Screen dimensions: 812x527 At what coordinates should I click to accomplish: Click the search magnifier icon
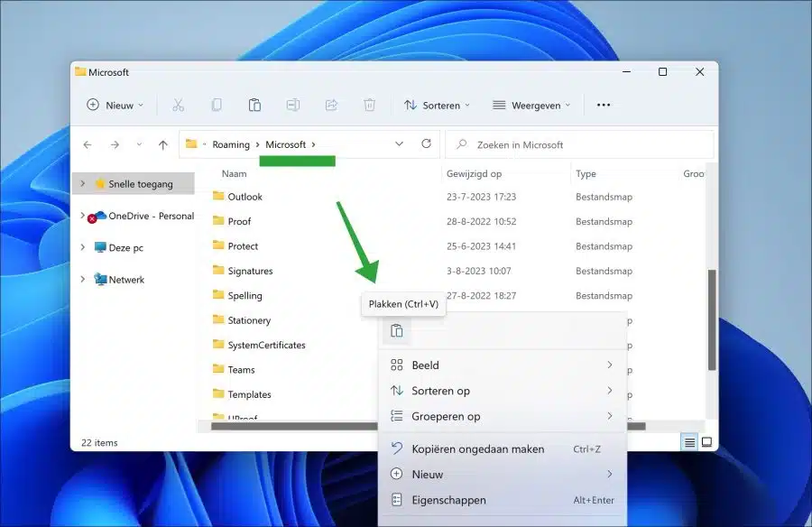click(x=461, y=144)
